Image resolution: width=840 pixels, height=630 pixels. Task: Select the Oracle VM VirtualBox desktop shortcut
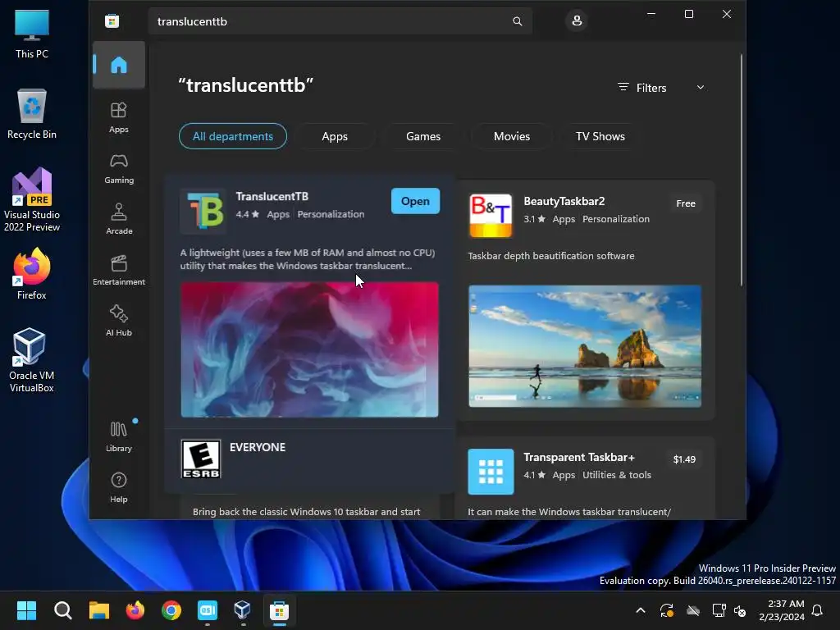click(x=32, y=360)
